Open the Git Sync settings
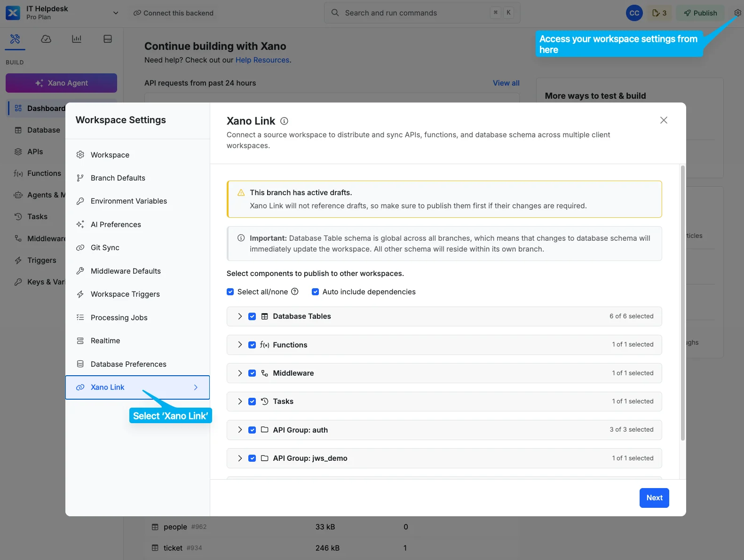Screen dimensions: 744x560 click(x=137, y=248)
